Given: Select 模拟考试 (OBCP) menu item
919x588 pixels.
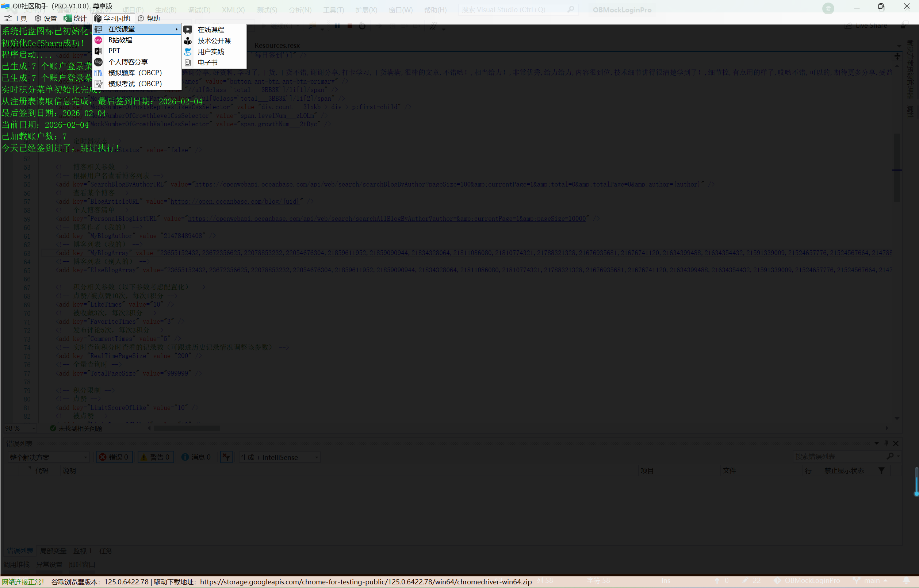Looking at the screenshot, I should [x=135, y=84].
